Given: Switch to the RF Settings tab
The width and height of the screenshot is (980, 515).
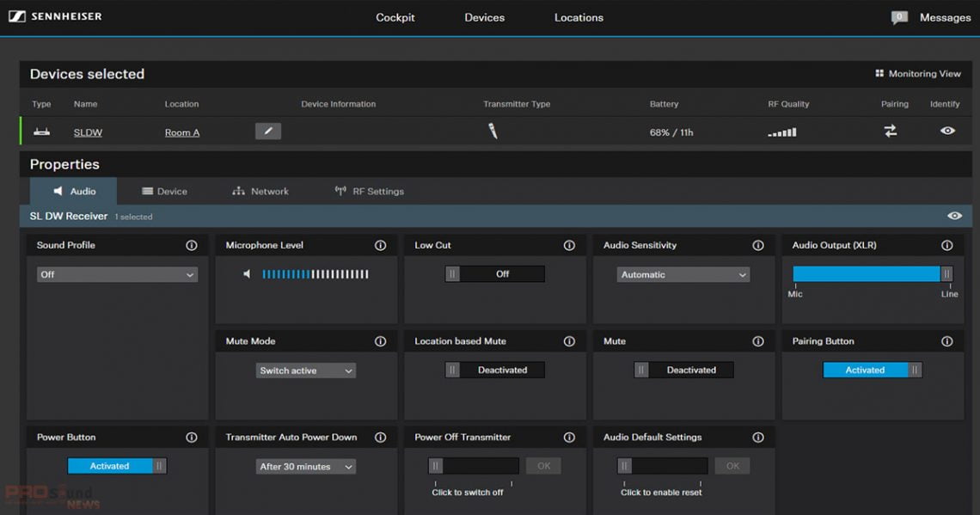Looking at the screenshot, I should tap(369, 192).
